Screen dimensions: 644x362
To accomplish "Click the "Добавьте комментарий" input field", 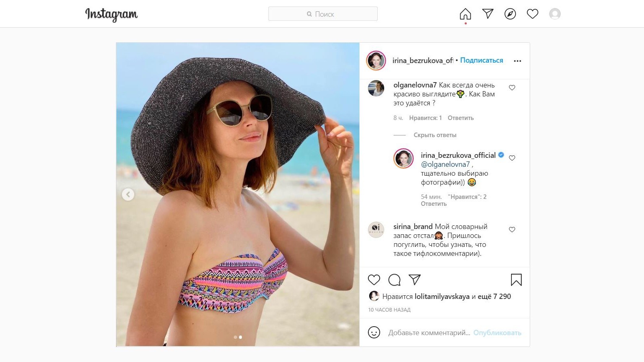I will click(429, 333).
